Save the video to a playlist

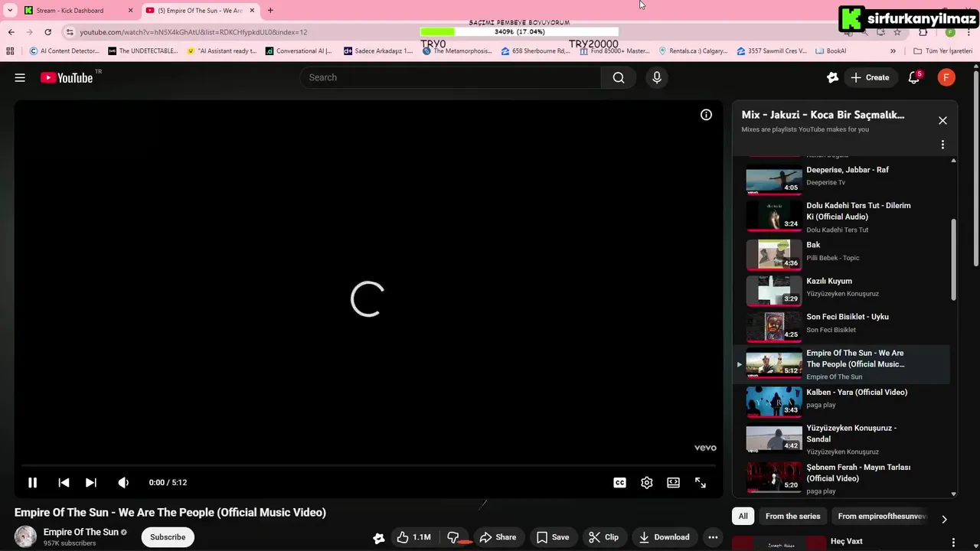(553, 537)
